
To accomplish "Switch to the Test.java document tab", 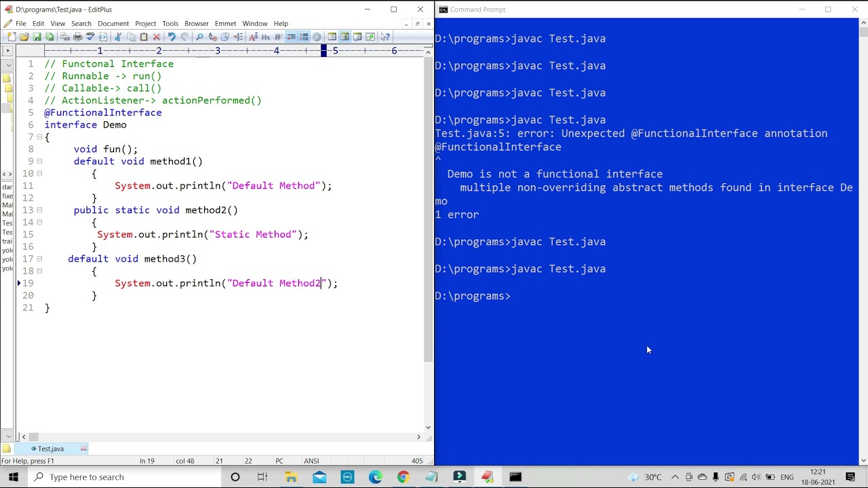I will (x=51, y=449).
